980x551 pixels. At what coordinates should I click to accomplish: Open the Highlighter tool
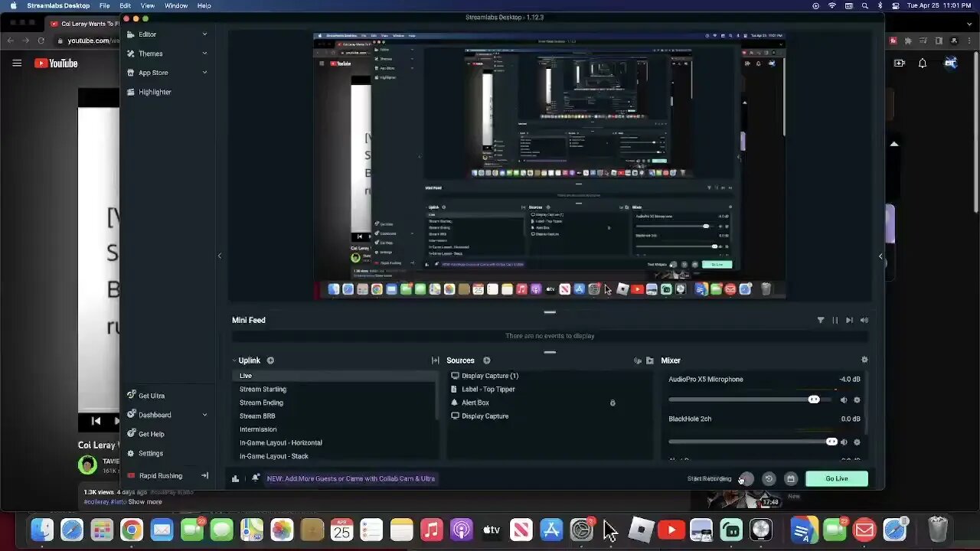point(155,92)
